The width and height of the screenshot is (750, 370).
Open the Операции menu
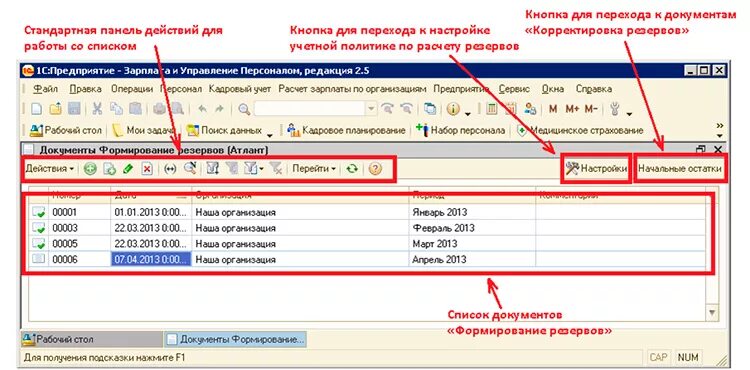tap(132, 89)
